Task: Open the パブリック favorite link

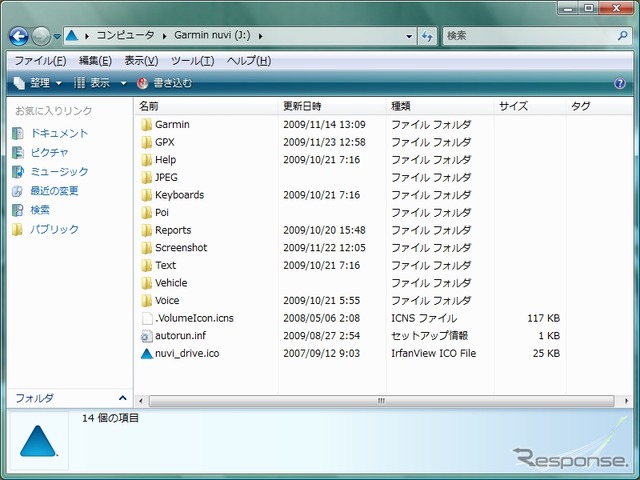Action: [54, 229]
